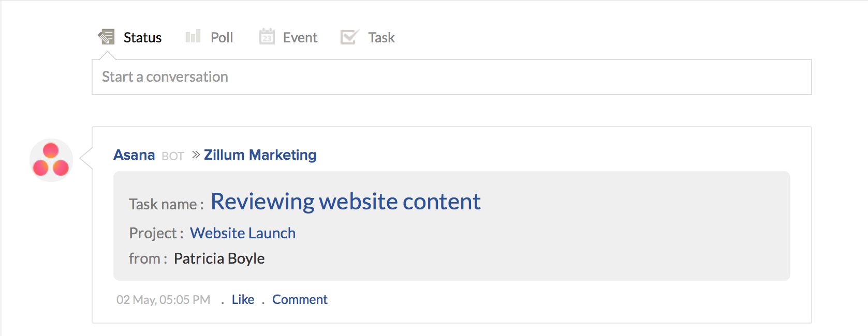
Task: Focus the Start a conversation field
Action: 451,77
